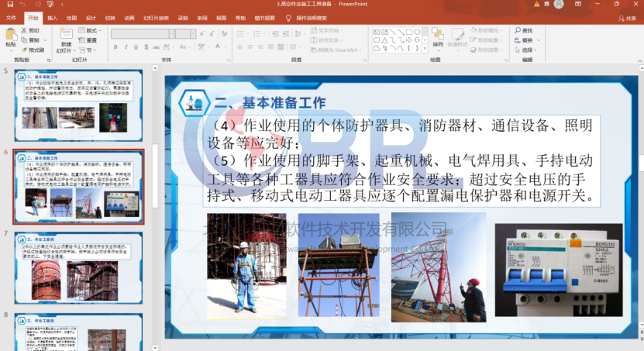Click the Copy (复制) button

31,40
